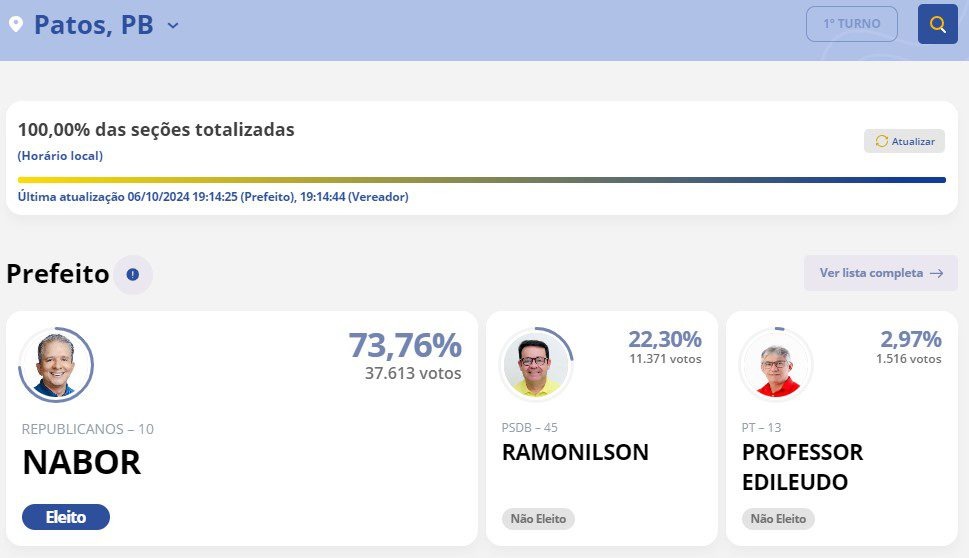
Task: Open Professor Edileudo's candidate photo
Action: click(776, 364)
